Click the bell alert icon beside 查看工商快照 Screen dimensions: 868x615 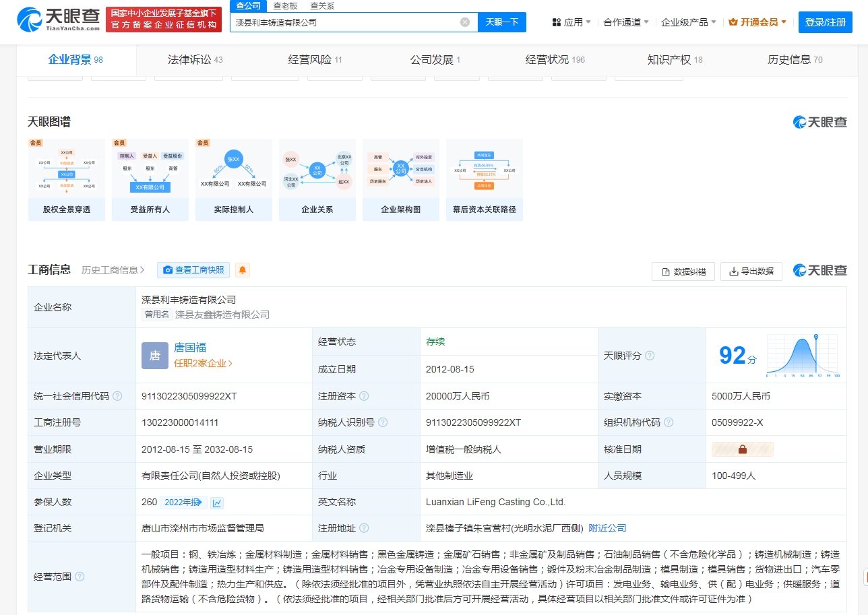click(x=243, y=270)
